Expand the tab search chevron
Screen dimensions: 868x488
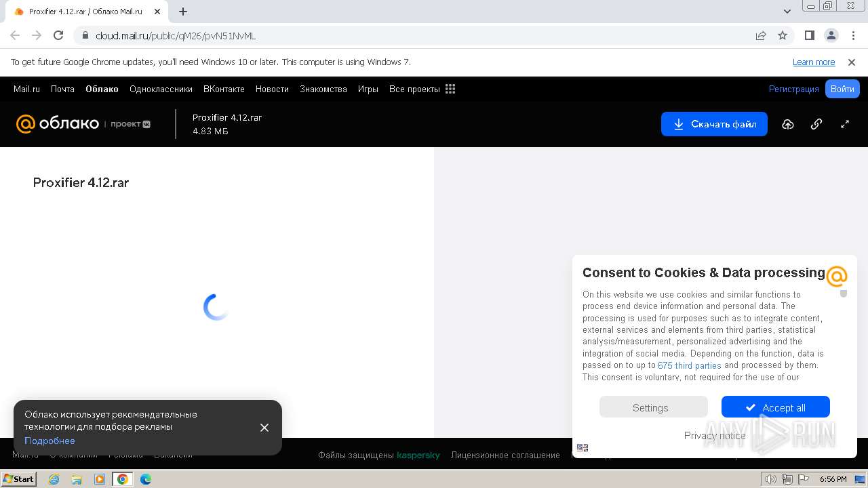coord(787,12)
